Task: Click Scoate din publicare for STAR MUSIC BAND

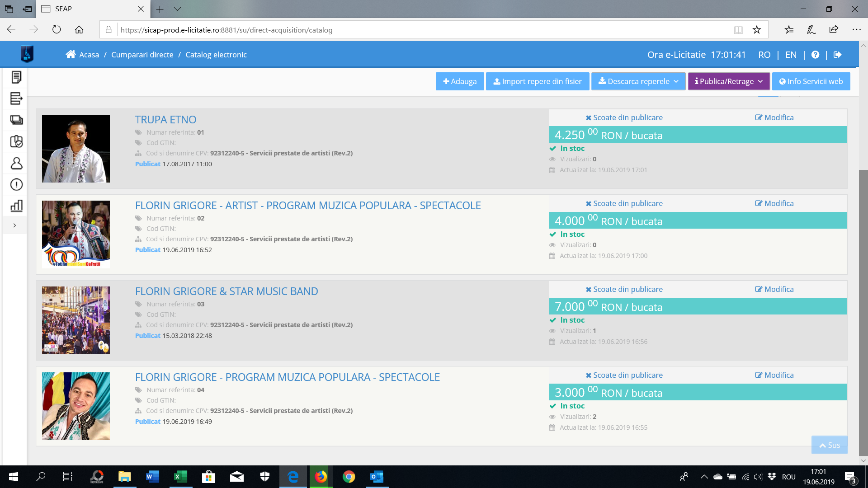Action: tap(624, 289)
